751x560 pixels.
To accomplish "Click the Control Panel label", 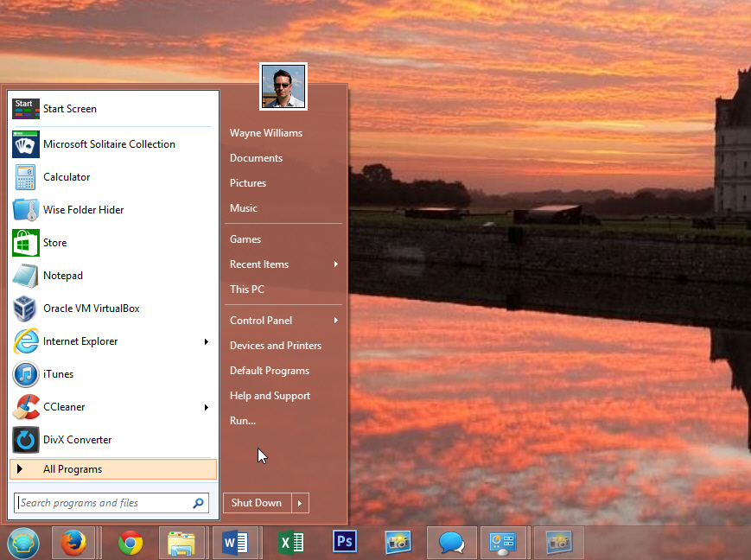I will [261, 321].
